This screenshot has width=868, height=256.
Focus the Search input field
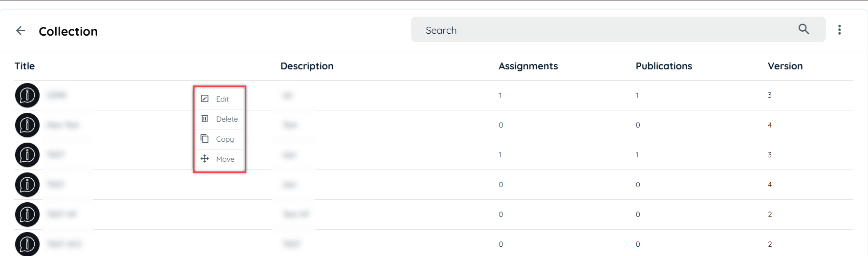pos(606,30)
